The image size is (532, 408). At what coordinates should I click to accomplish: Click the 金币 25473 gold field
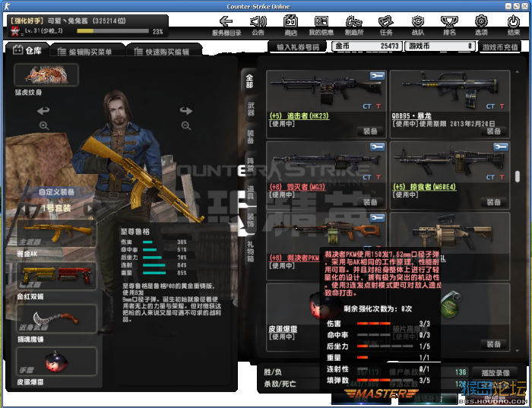tap(367, 46)
